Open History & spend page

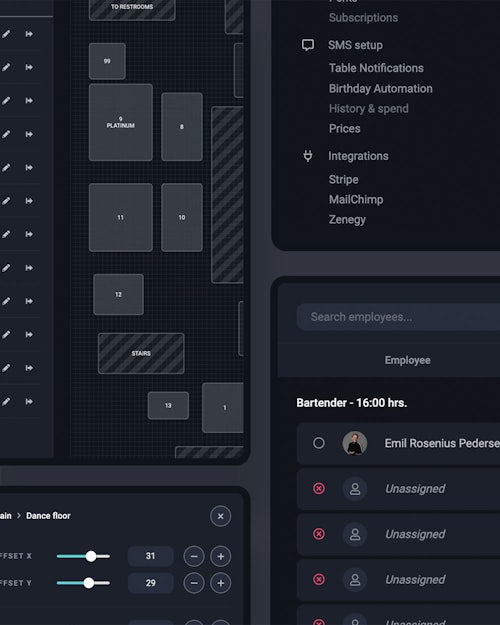368,108
